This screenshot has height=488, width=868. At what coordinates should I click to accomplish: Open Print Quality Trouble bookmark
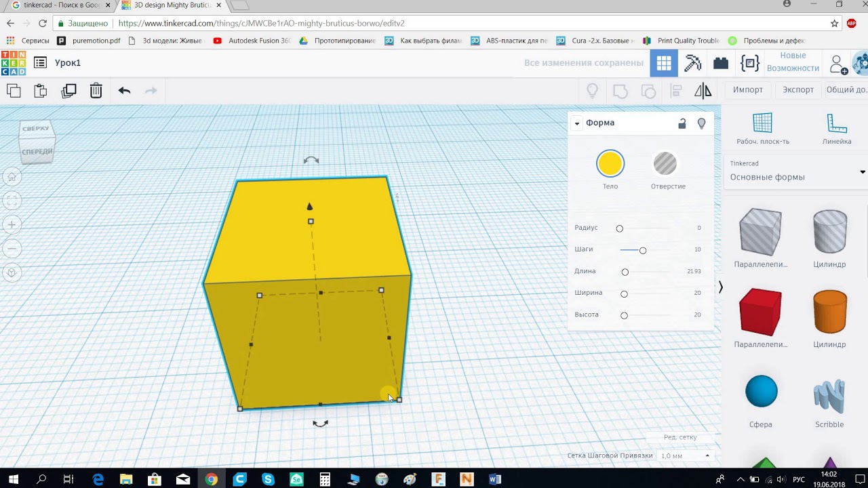[x=682, y=41]
